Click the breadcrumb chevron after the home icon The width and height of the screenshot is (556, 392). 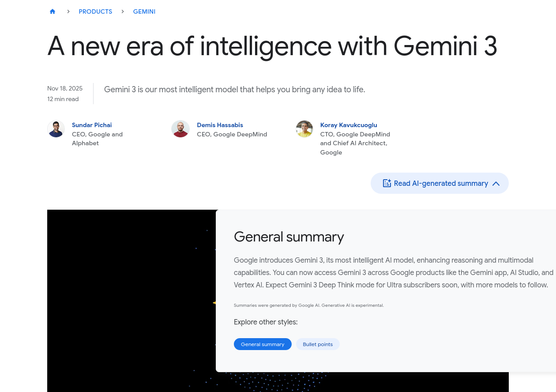[68, 11]
